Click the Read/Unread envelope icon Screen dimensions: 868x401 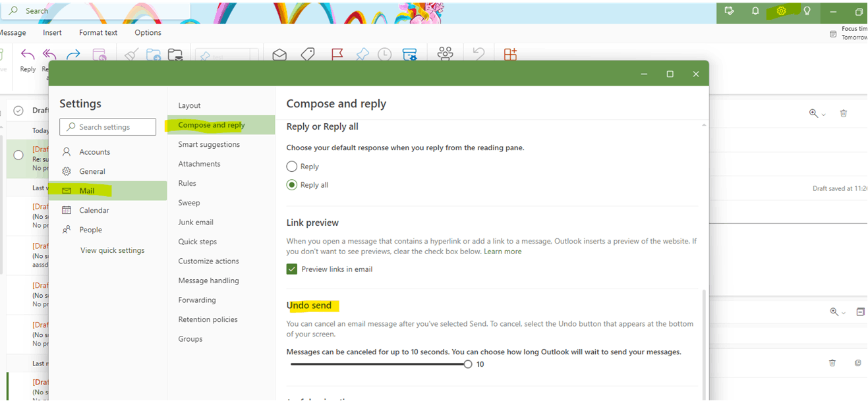click(x=279, y=55)
